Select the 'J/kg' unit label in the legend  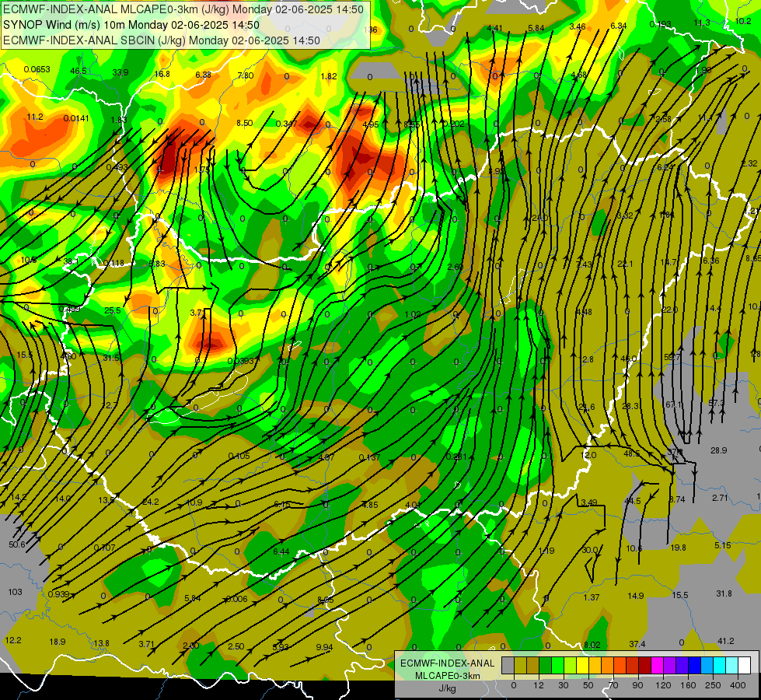tap(448, 688)
